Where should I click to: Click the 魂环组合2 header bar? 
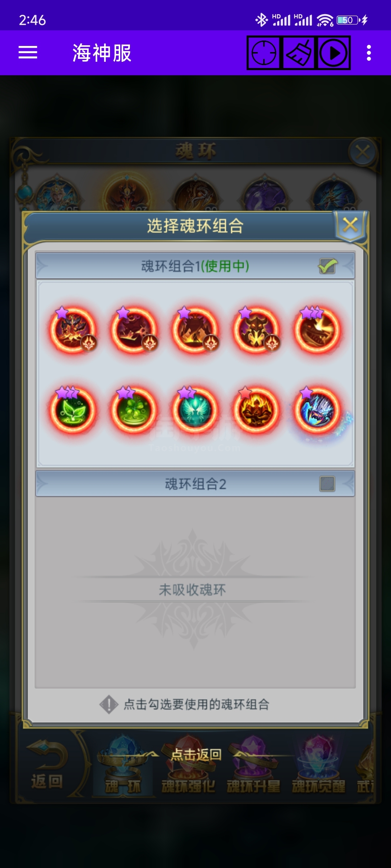click(x=195, y=484)
